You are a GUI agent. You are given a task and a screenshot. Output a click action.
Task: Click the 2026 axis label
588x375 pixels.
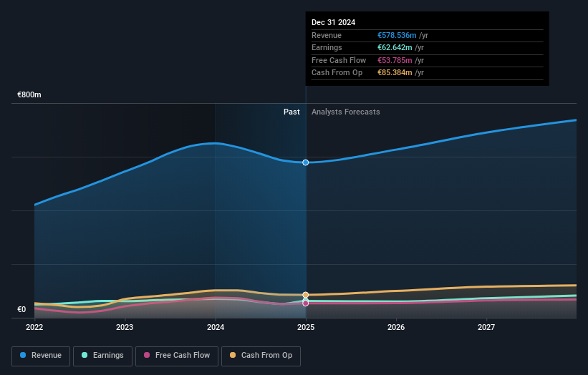pyautogui.click(x=396, y=327)
